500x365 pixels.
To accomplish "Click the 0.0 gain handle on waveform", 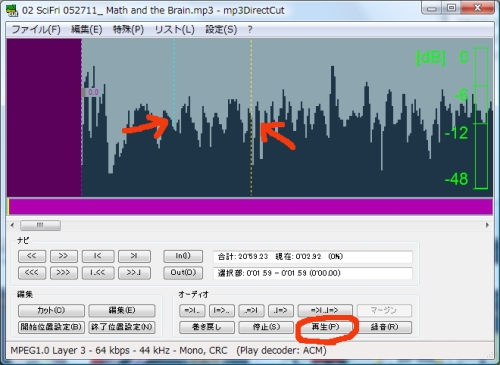I will click(91, 92).
